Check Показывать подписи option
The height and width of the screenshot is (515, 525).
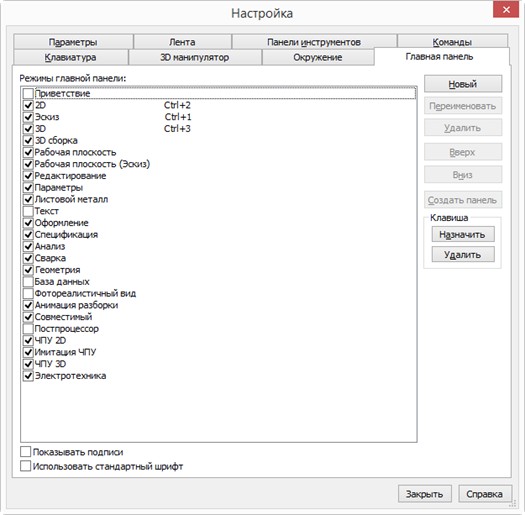(x=25, y=452)
